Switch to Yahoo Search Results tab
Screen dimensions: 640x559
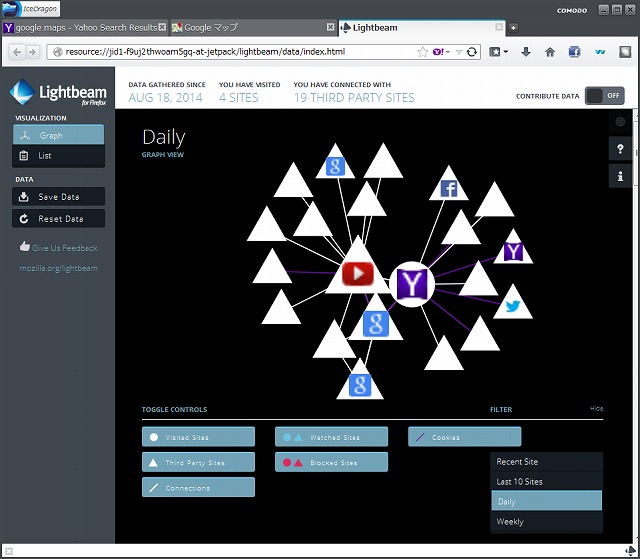[81, 27]
